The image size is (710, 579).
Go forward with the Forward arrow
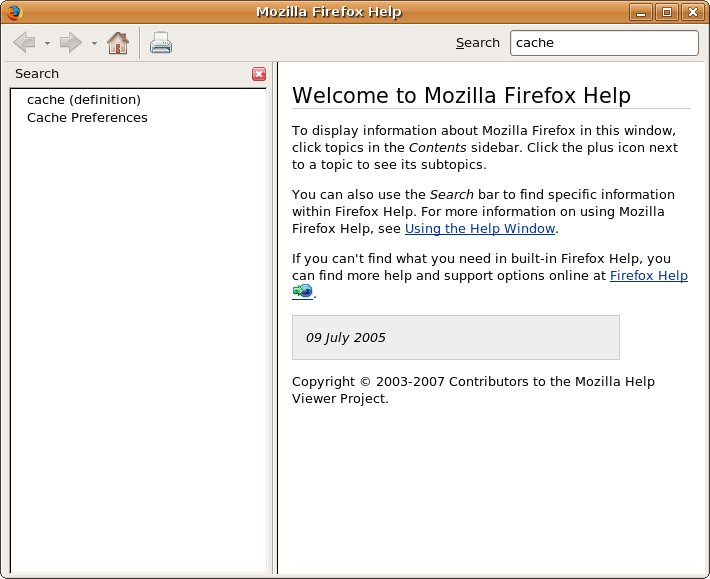point(71,43)
